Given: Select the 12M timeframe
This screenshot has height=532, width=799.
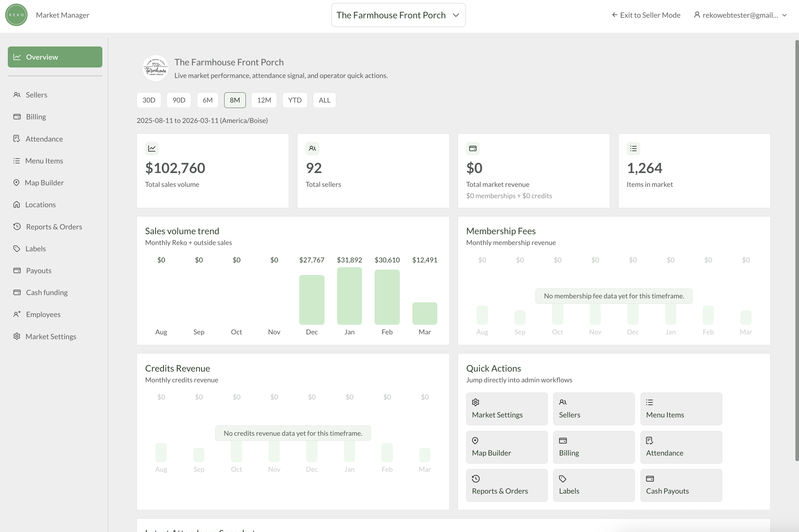Looking at the screenshot, I should click(264, 100).
